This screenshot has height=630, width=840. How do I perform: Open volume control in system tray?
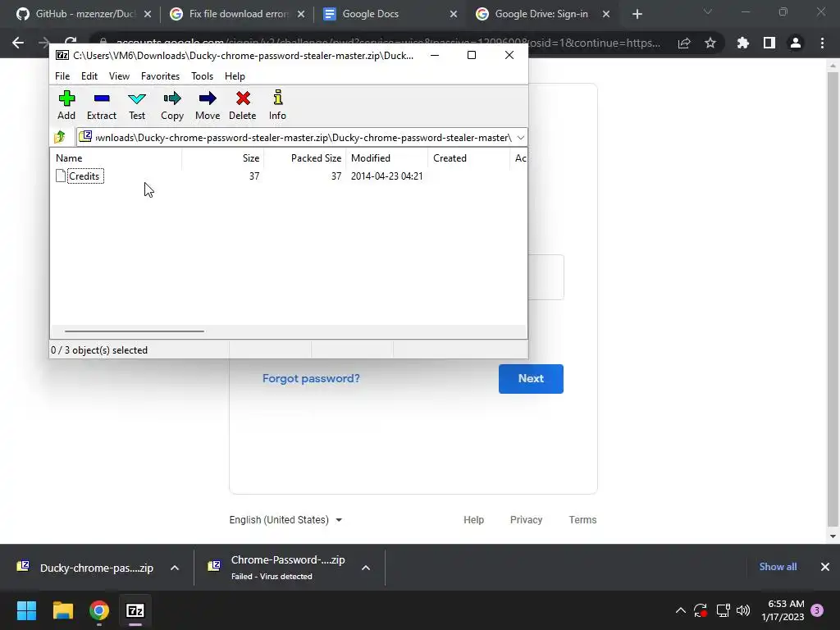(x=743, y=610)
